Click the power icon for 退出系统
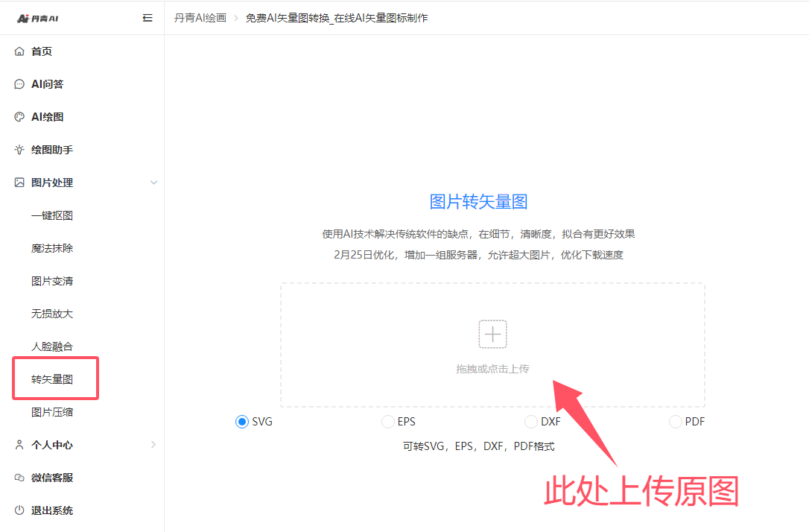 pyautogui.click(x=19, y=510)
